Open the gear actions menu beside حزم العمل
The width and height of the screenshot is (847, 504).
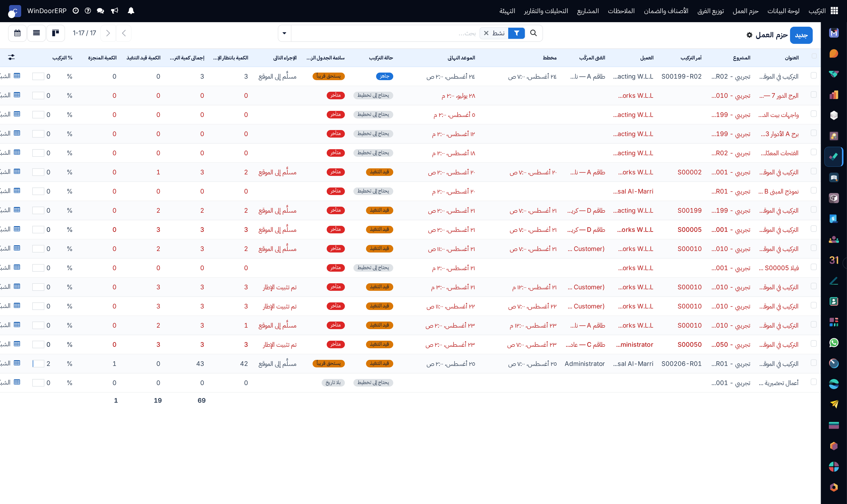(x=749, y=35)
